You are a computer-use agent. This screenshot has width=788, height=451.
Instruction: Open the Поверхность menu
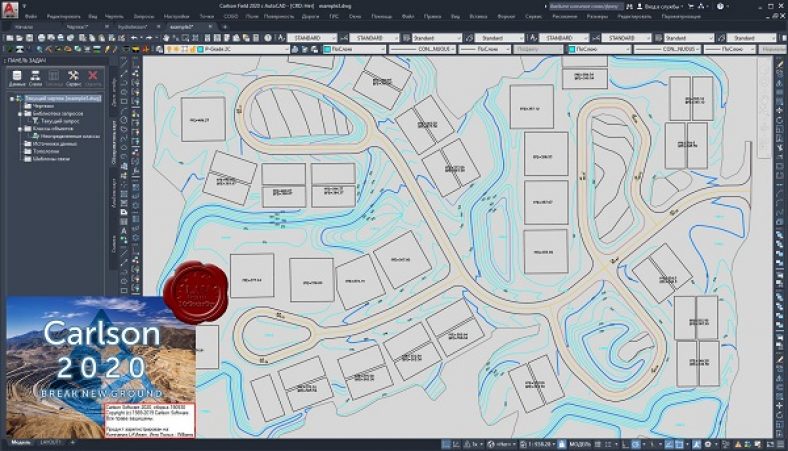click(279, 17)
